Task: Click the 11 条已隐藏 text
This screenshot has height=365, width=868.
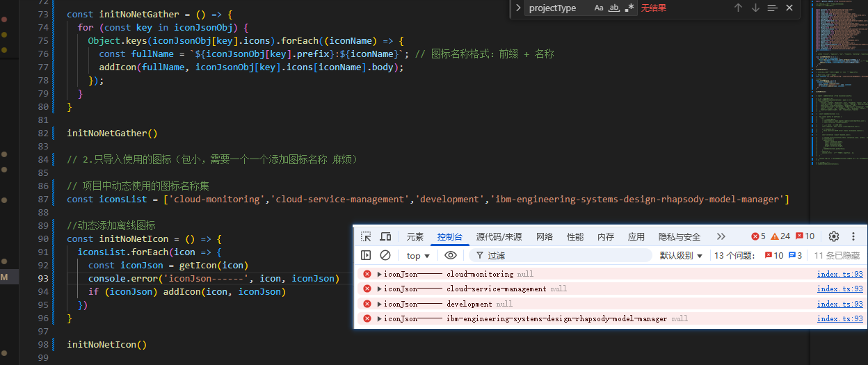Action: tap(837, 255)
